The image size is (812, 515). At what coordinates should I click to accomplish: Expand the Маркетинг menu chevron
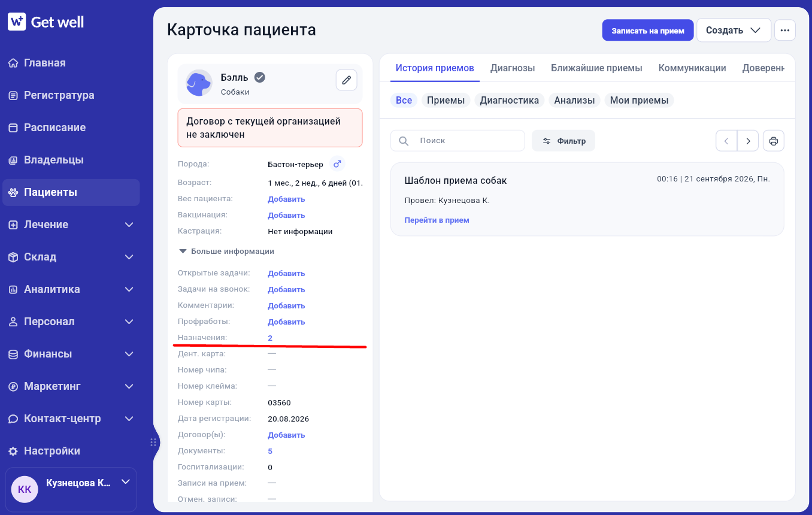[x=129, y=386]
